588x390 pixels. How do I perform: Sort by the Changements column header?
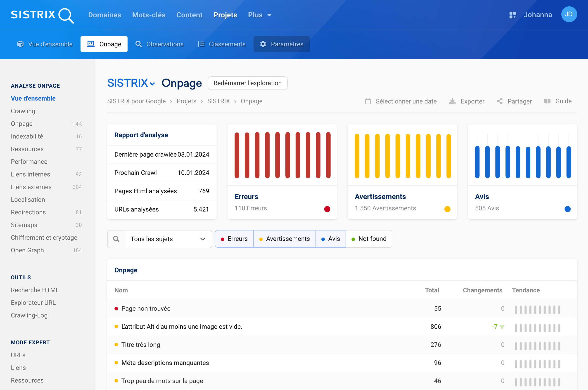point(482,290)
